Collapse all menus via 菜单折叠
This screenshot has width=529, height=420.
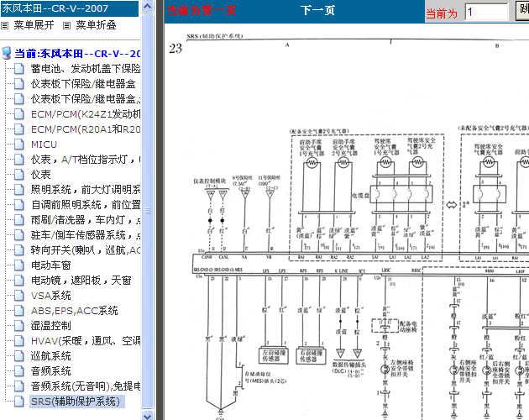(x=97, y=25)
